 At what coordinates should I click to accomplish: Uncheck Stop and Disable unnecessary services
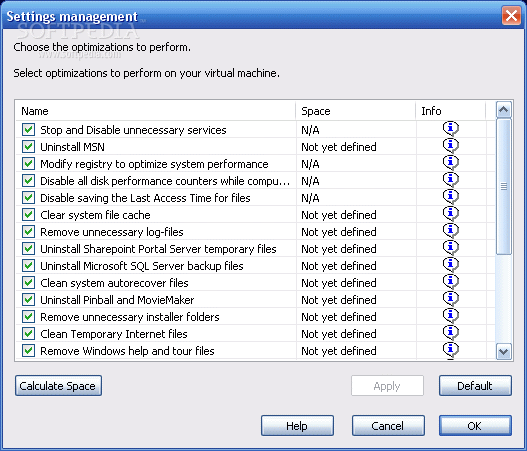[x=29, y=130]
